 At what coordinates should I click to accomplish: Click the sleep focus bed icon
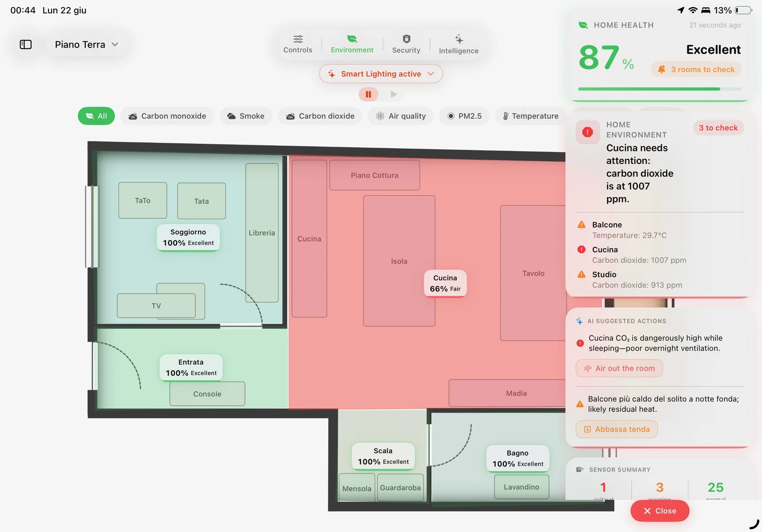coord(706,10)
